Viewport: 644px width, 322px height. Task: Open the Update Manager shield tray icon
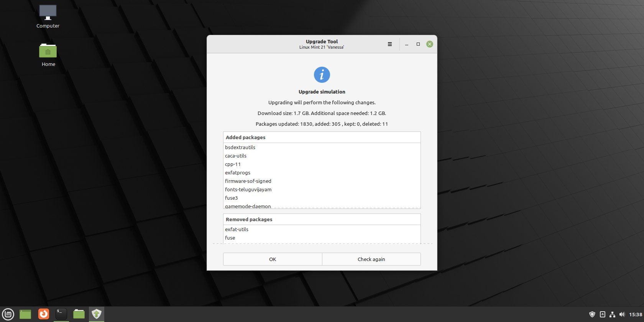click(592, 314)
